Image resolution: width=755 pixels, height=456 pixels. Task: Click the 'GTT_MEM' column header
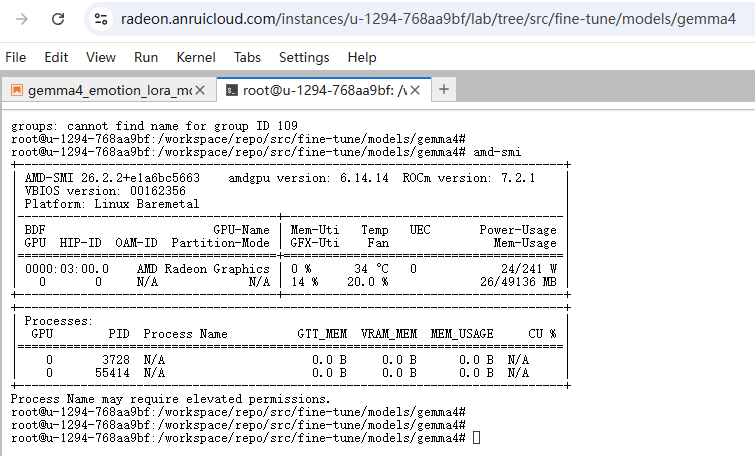322,334
